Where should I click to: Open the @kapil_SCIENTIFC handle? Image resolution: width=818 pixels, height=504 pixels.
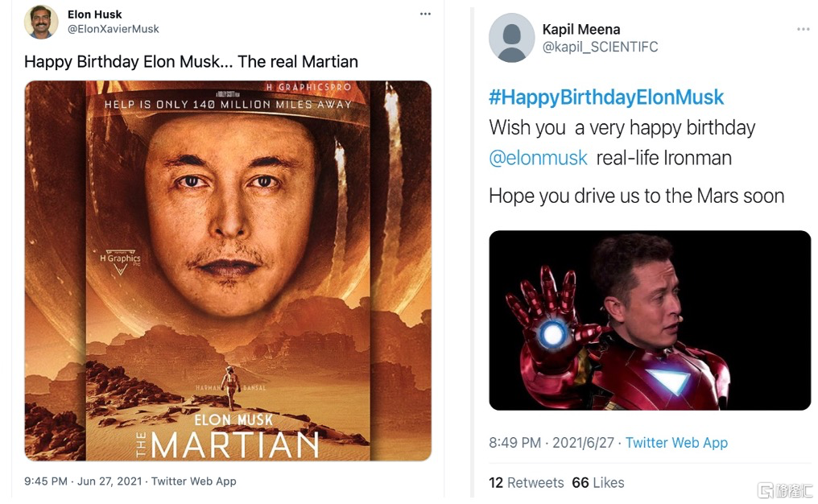pos(600,47)
